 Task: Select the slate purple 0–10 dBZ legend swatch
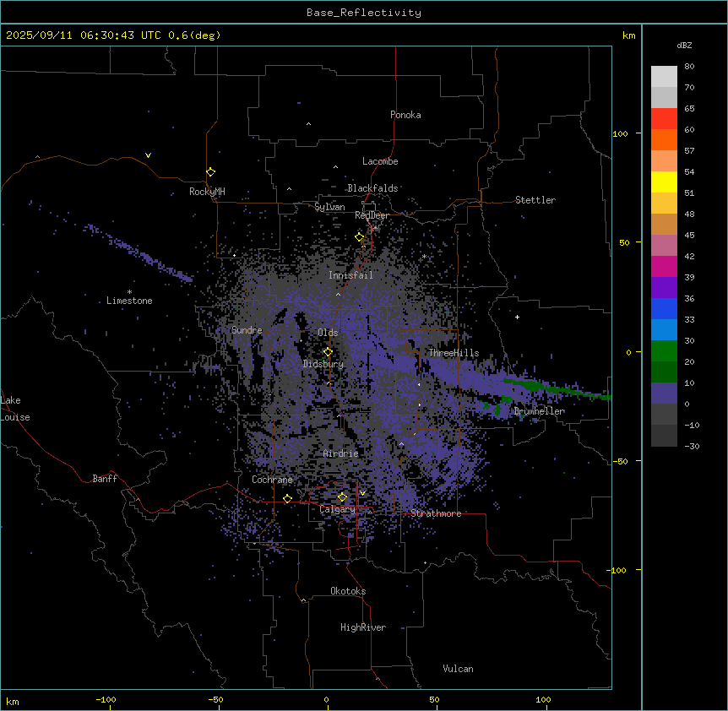pyautogui.click(x=664, y=393)
